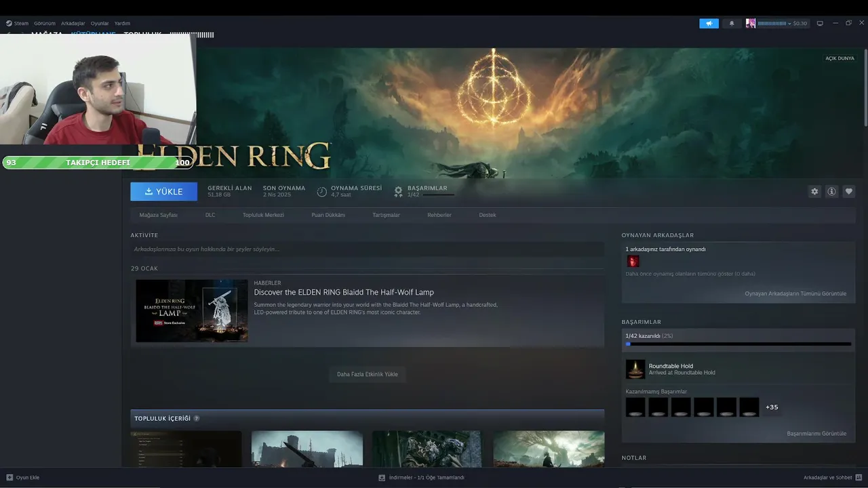Click the Oynama Süresi clock icon
Viewport: 868px width, 488px height.
point(322,192)
